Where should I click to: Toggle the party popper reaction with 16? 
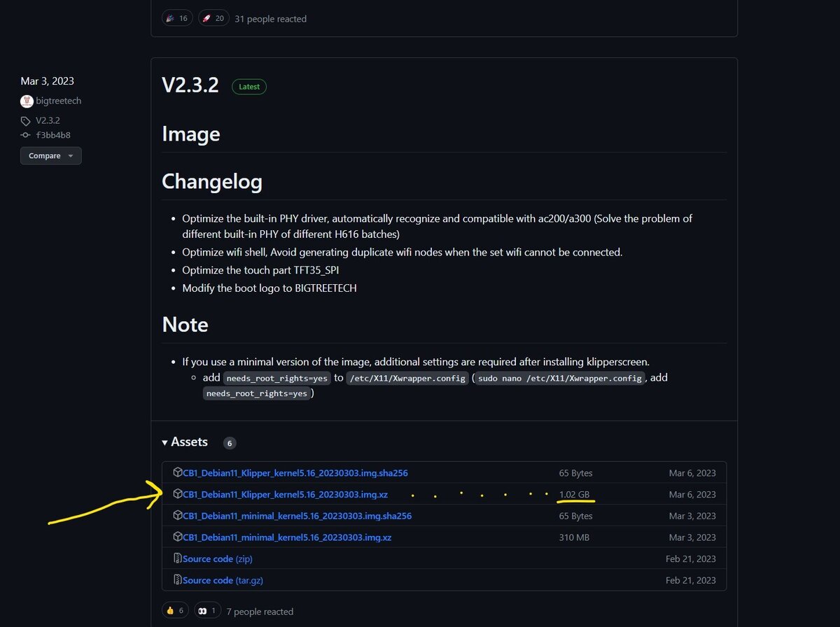pyautogui.click(x=176, y=18)
